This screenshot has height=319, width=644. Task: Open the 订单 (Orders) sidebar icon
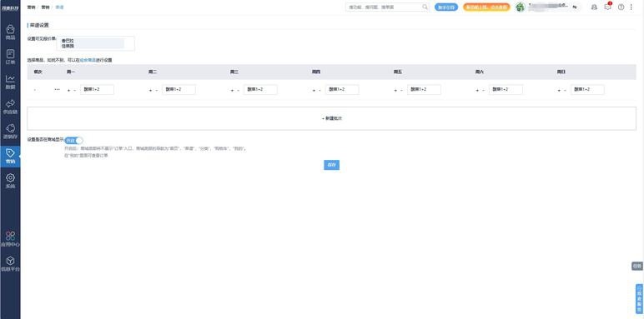(x=10, y=54)
